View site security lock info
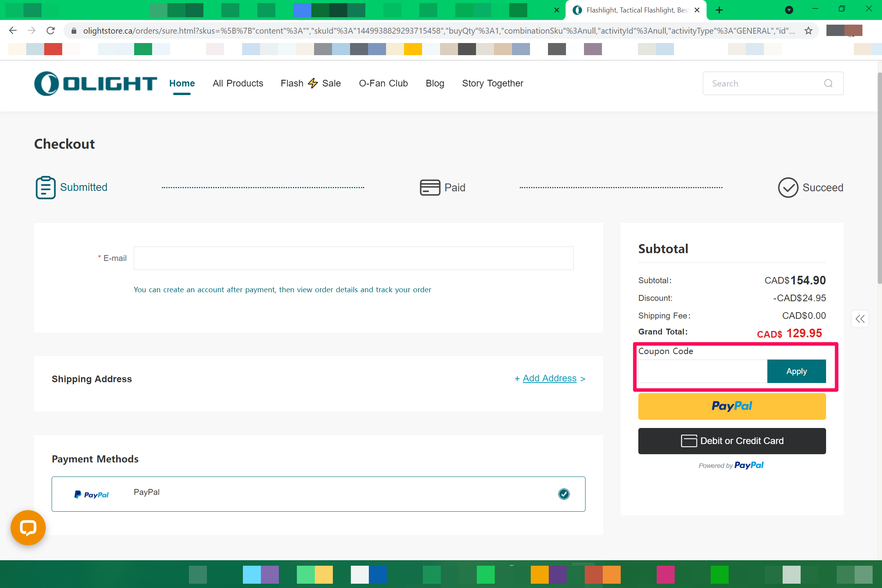This screenshot has height=588, width=882. (74, 31)
